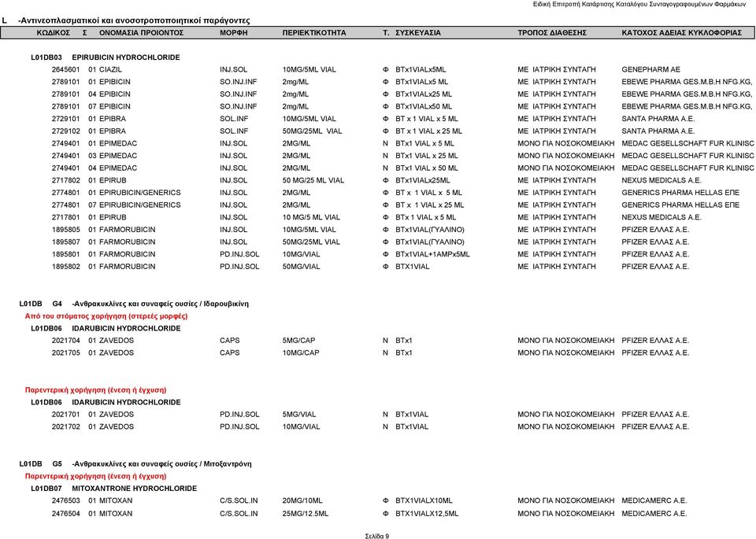Select the ΠΕΡΙΕΚΤΙΚΟΤΗΤΑ column header
Viewport: 756px width, 539px height.
pyautogui.click(x=314, y=33)
